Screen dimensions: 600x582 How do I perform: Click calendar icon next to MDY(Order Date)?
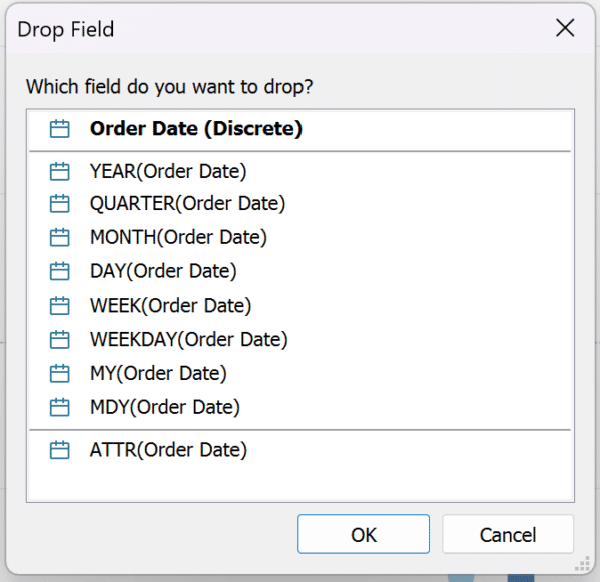[x=60, y=408]
